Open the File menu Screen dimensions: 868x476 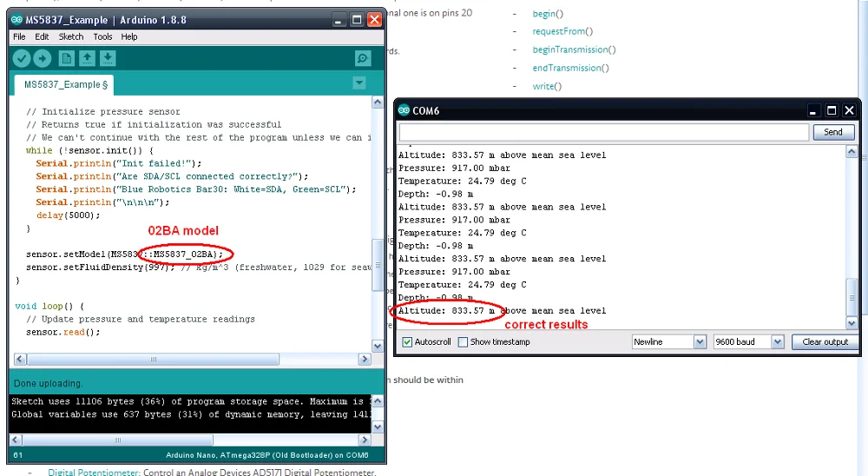[x=19, y=36]
